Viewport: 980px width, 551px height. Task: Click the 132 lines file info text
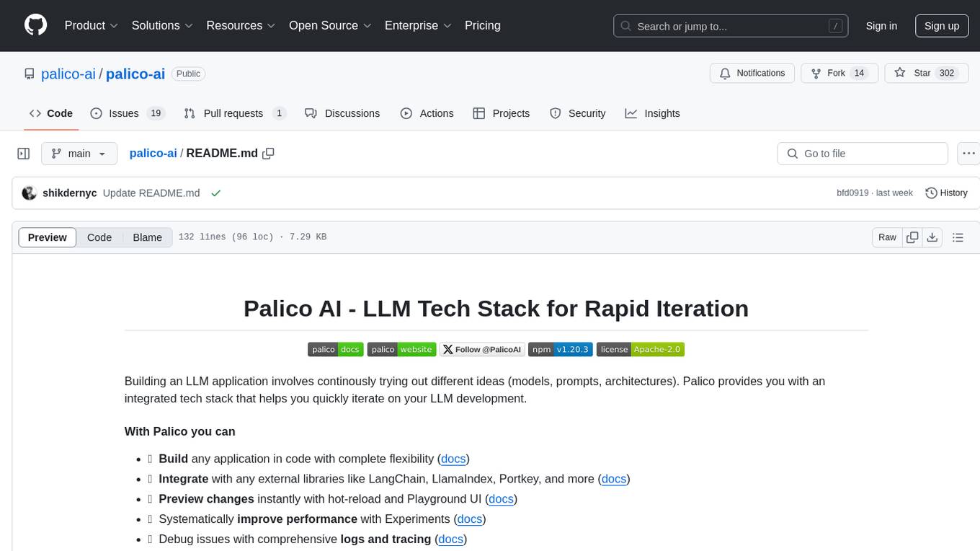[252, 237]
